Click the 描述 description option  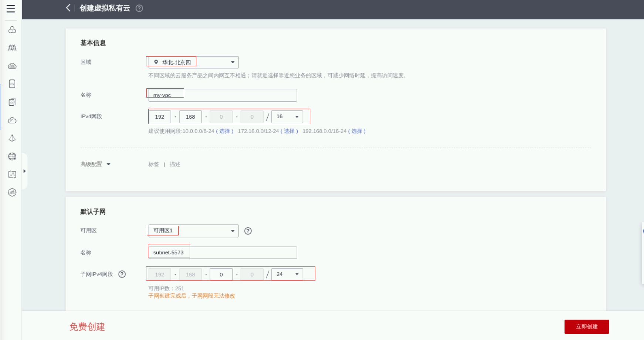(x=175, y=164)
